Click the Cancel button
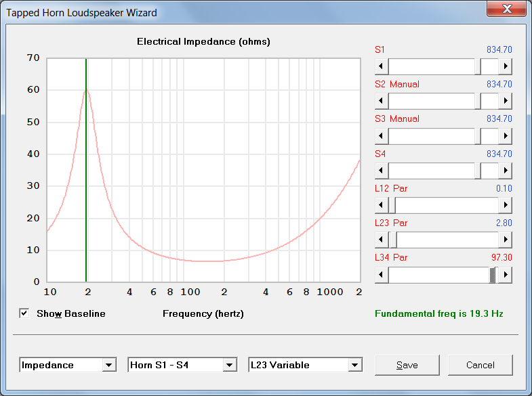This screenshot has width=532, height=396. pyautogui.click(x=480, y=365)
